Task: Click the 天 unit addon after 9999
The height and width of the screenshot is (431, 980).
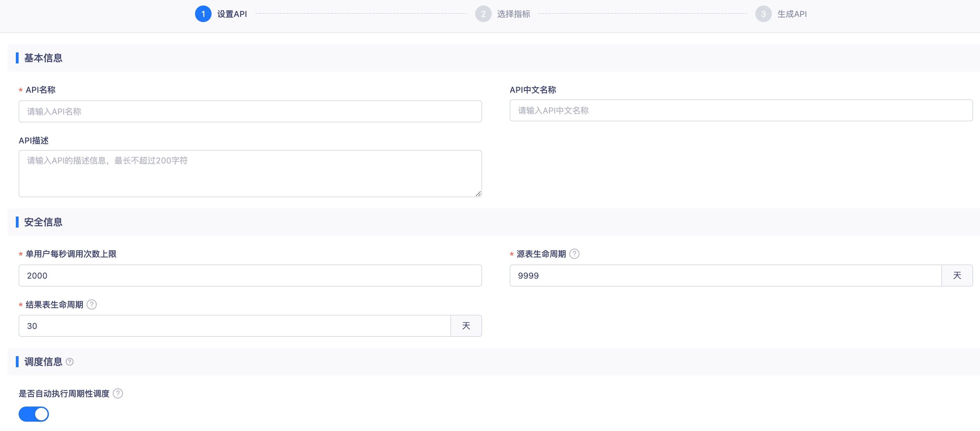Action: (957, 275)
